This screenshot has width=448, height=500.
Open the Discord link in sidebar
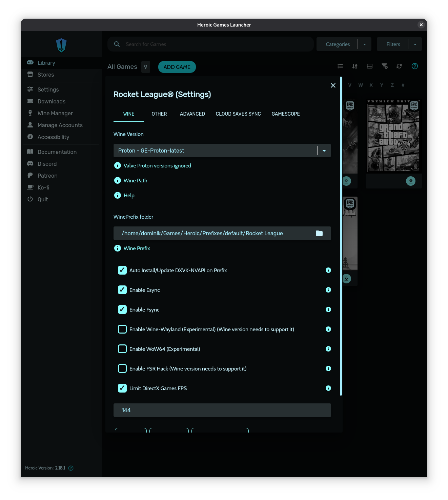[x=61, y=164]
